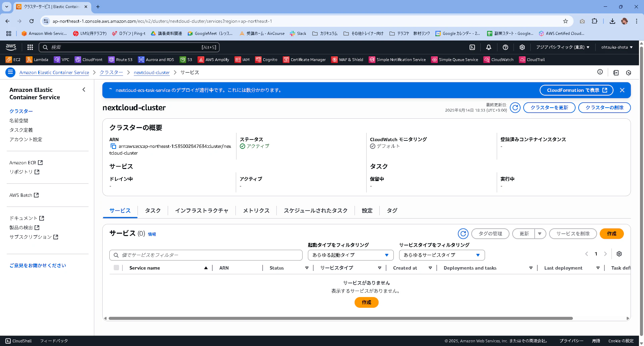This screenshot has height=346, width=644.
Task: Open AWS CloudShell icon in top navigation
Action: click(472, 47)
